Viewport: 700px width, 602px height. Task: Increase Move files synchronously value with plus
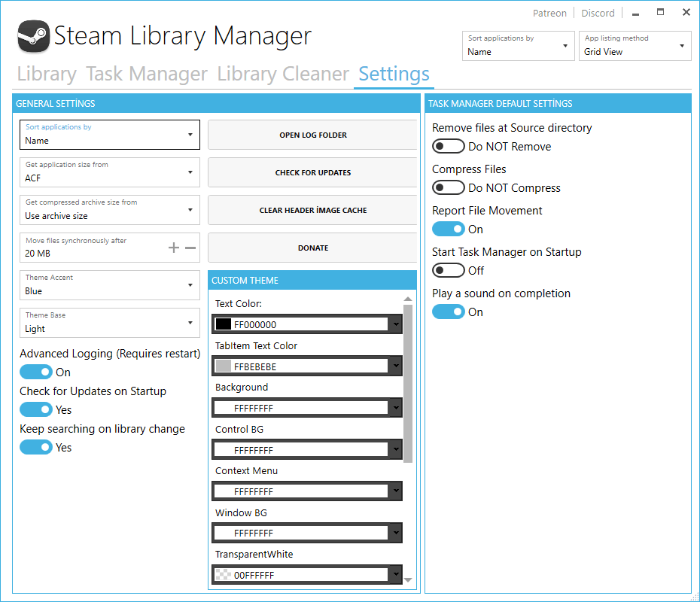[x=174, y=248]
